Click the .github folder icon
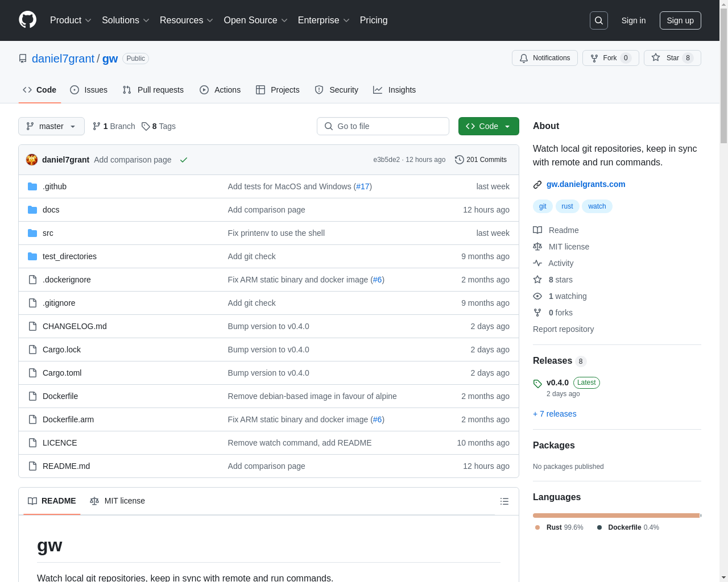Viewport: 728px width, 582px height. point(32,186)
